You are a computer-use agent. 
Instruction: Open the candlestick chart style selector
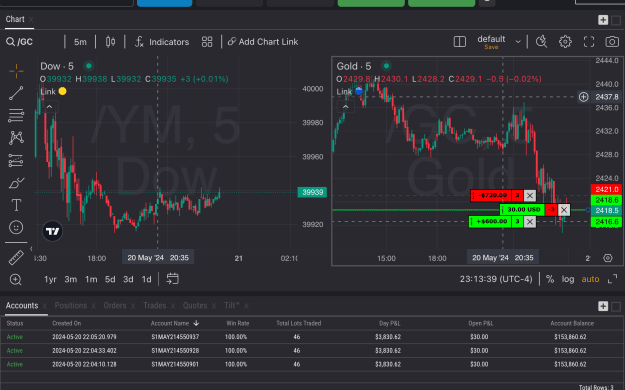coord(110,42)
